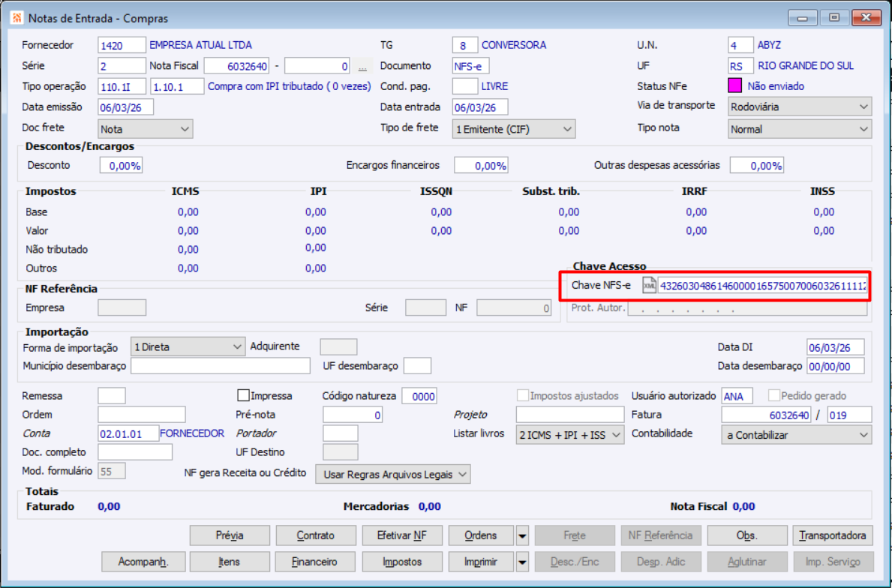The height and width of the screenshot is (588, 892).
Task: Click the TG code field
Action: [x=465, y=46]
